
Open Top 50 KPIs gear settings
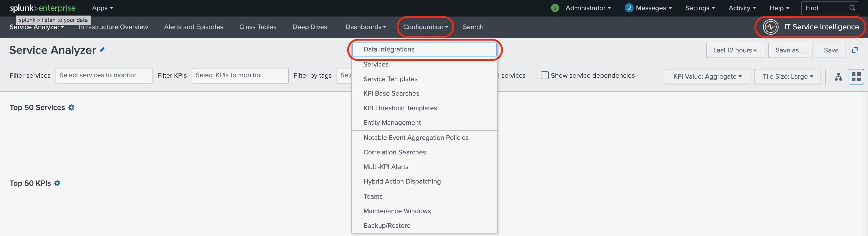[x=57, y=183]
